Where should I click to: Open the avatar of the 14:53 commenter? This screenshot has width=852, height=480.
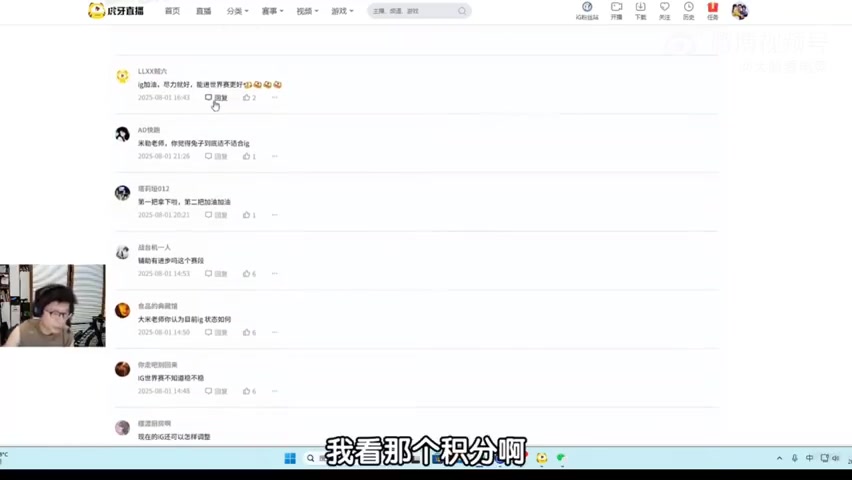point(122,252)
